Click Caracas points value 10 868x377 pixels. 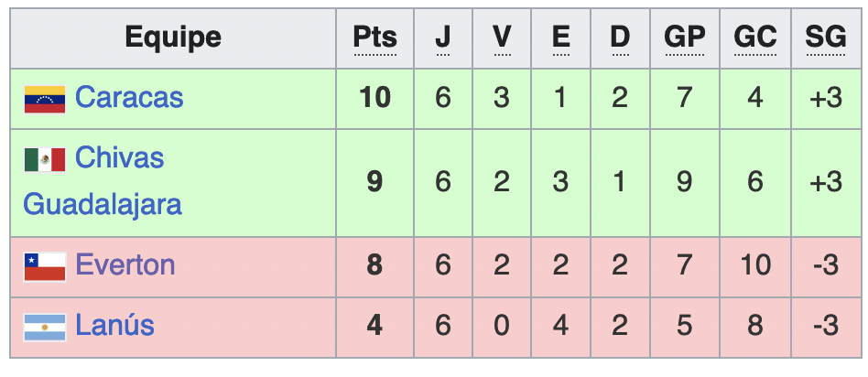click(x=374, y=99)
